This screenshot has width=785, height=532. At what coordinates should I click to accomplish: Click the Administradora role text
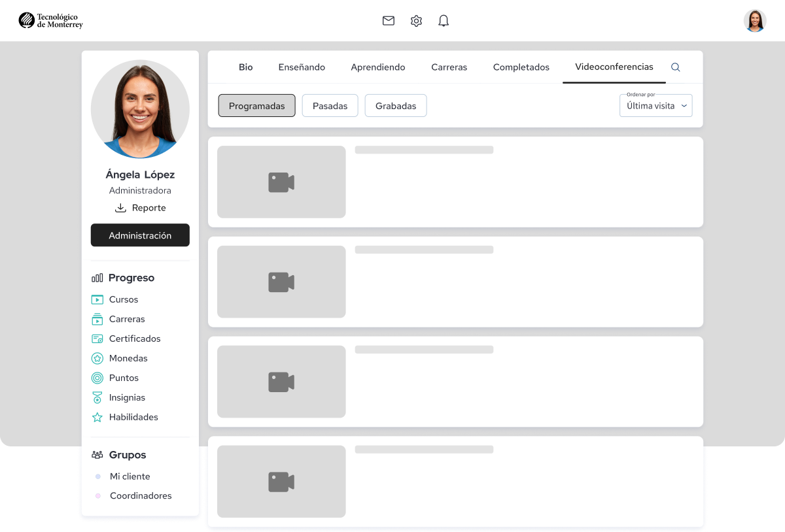(x=140, y=191)
